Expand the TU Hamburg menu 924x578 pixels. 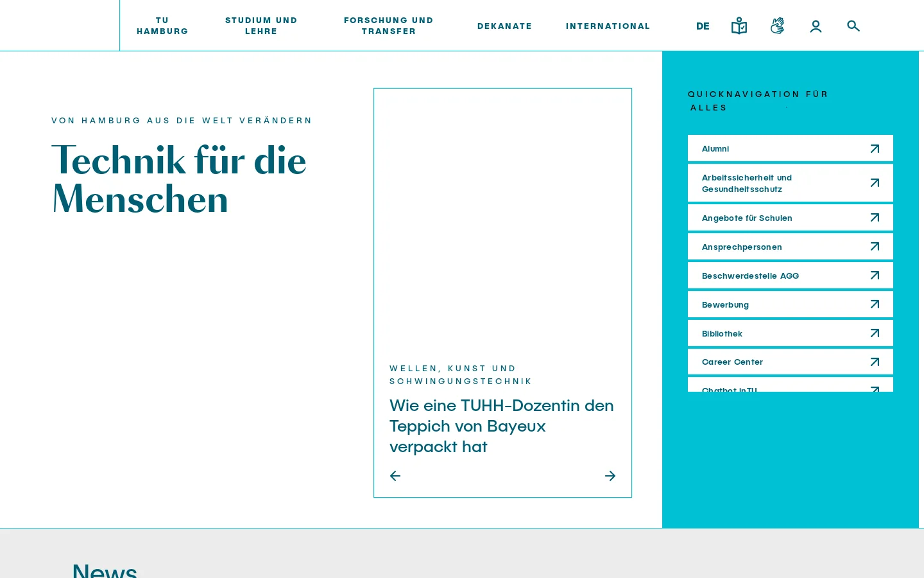point(162,26)
